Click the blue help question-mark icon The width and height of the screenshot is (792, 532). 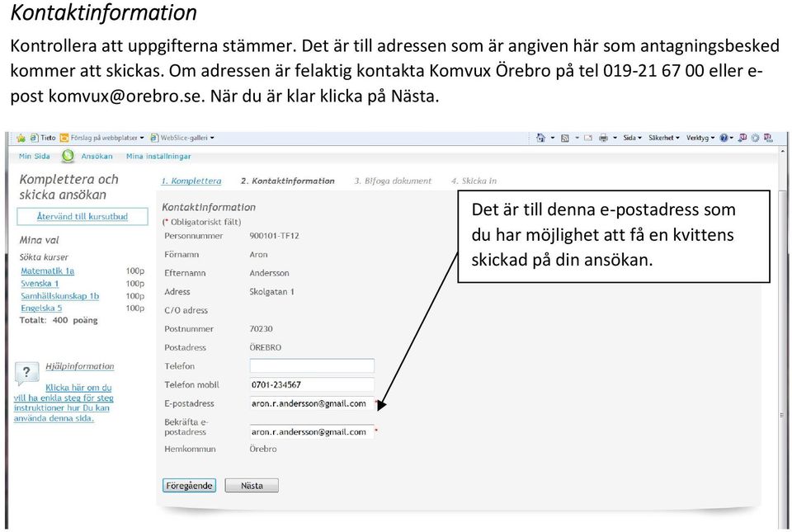(x=724, y=138)
